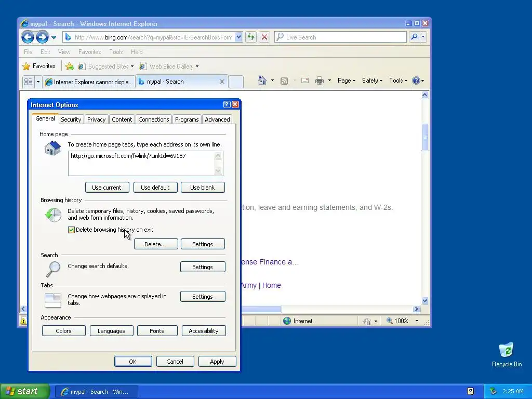This screenshot has height=399, width=532.
Task: Open the Edit menu
Action: (45, 52)
